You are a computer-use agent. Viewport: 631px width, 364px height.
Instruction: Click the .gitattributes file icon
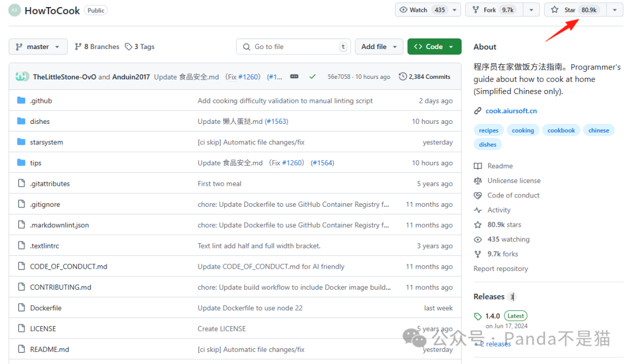pos(22,183)
